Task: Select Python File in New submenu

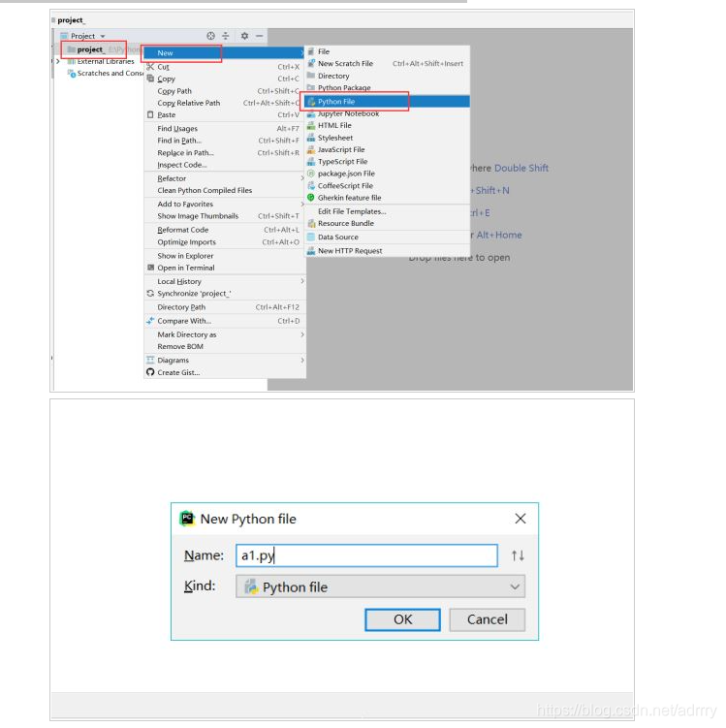Action: point(387,101)
